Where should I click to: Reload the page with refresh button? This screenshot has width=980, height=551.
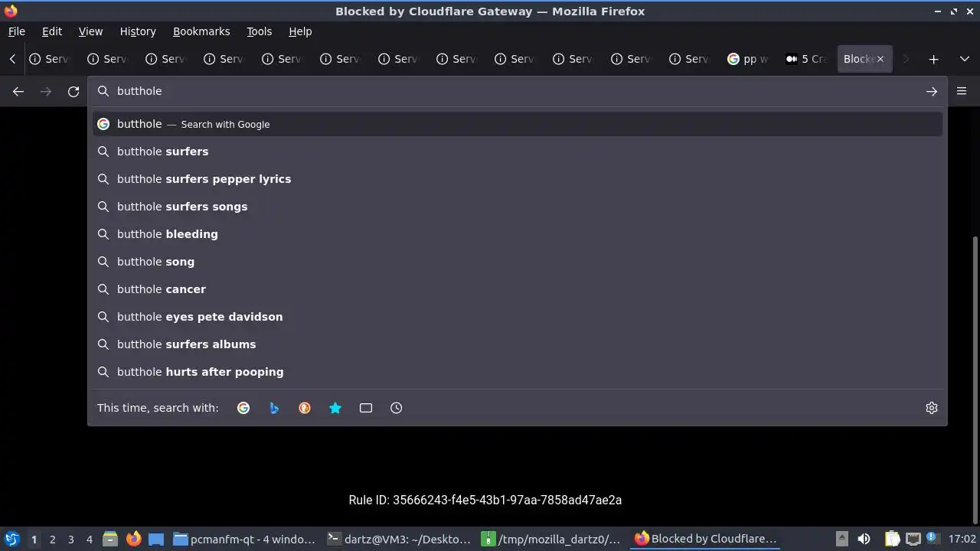(x=73, y=91)
